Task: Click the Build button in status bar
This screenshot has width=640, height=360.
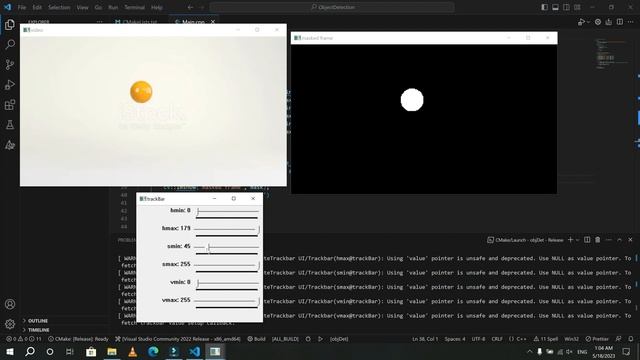Action: click(256, 339)
